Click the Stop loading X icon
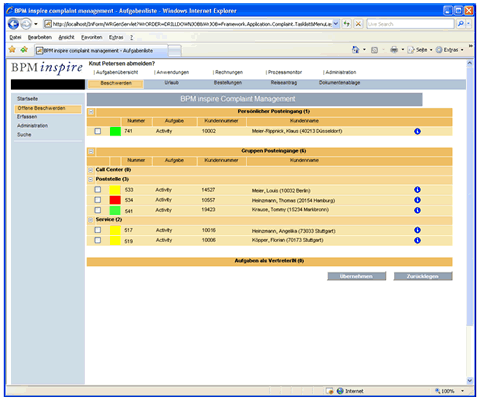 click(x=358, y=24)
